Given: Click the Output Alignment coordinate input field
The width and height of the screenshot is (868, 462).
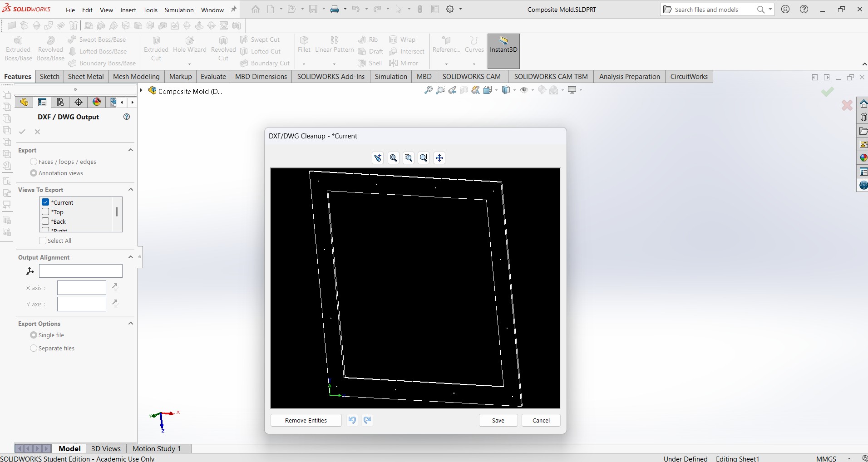Looking at the screenshot, I should coord(81,271).
